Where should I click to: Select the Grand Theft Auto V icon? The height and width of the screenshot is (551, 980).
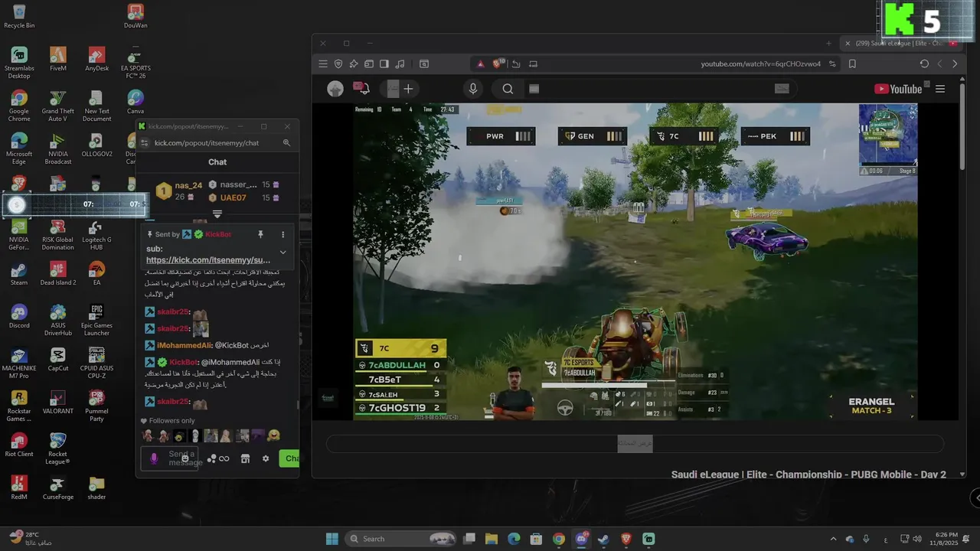point(58,106)
